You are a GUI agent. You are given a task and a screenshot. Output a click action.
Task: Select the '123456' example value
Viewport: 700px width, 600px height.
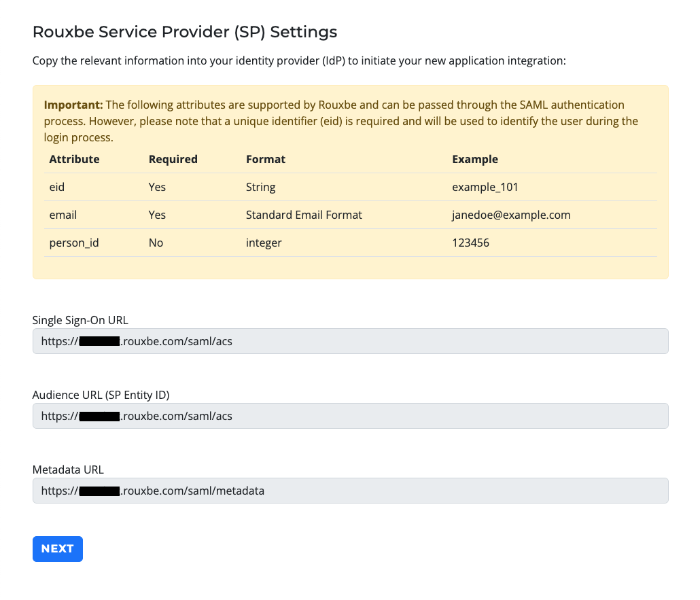470,243
